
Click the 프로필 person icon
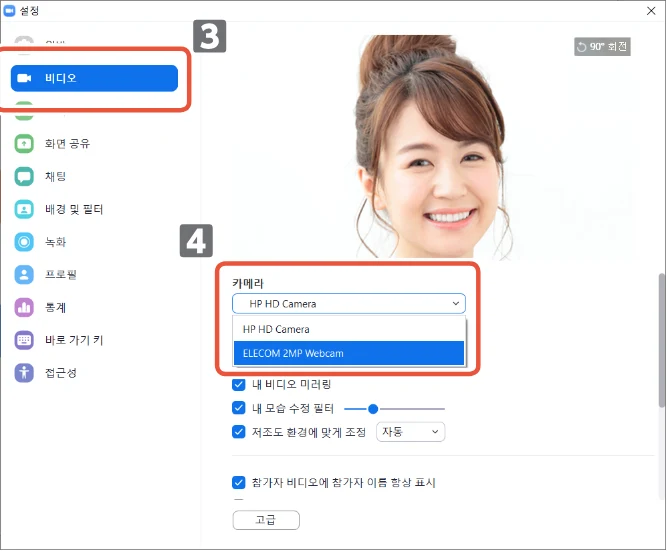(24, 275)
